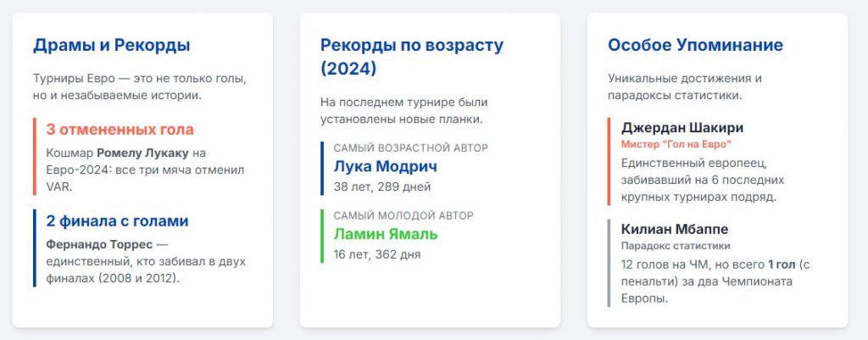Open the "Лука Модрич" name
This screenshot has height=340, width=868.
pos(386,166)
